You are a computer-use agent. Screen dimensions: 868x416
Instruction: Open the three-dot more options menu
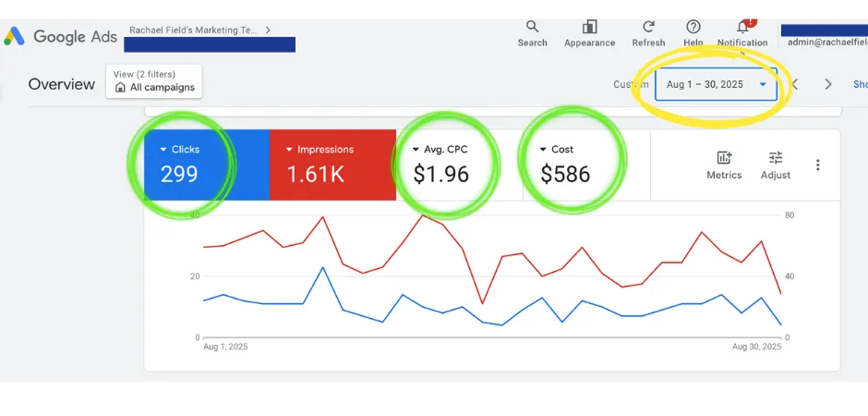click(817, 165)
